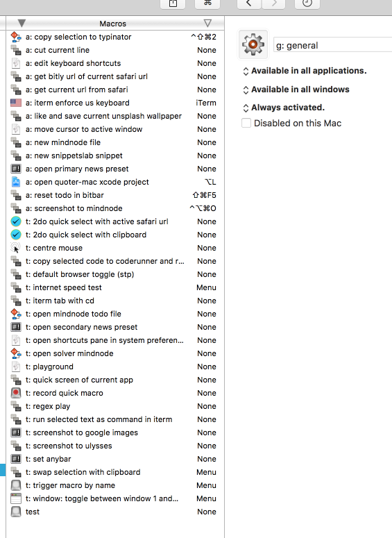
Task: Click the document icon of 't: playground'
Action: coord(16,367)
